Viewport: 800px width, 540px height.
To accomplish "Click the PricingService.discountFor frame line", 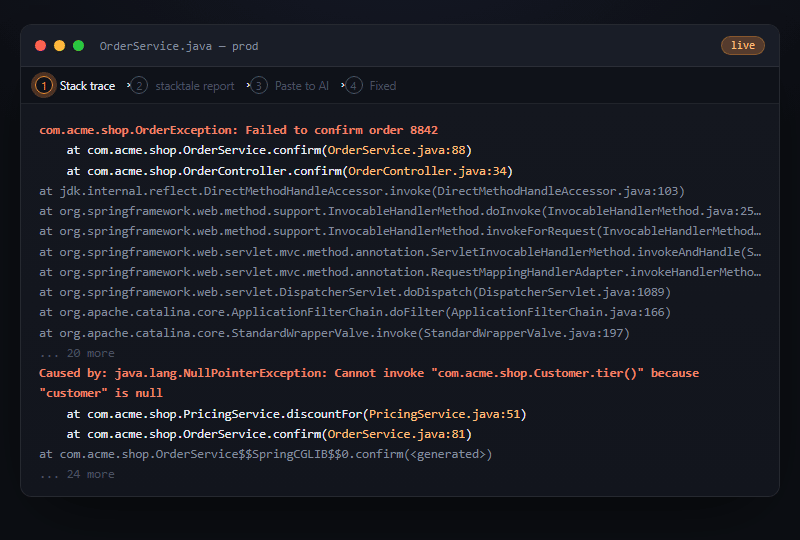I will 296,414.
